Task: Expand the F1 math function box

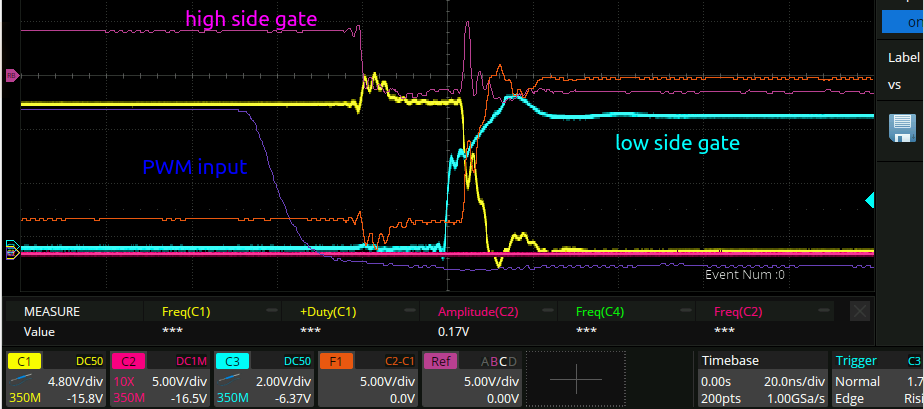Action: pyautogui.click(x=366, y=379)
